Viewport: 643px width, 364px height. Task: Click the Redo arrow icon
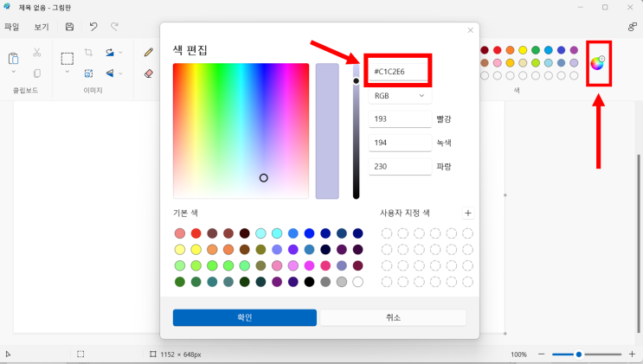114,27
